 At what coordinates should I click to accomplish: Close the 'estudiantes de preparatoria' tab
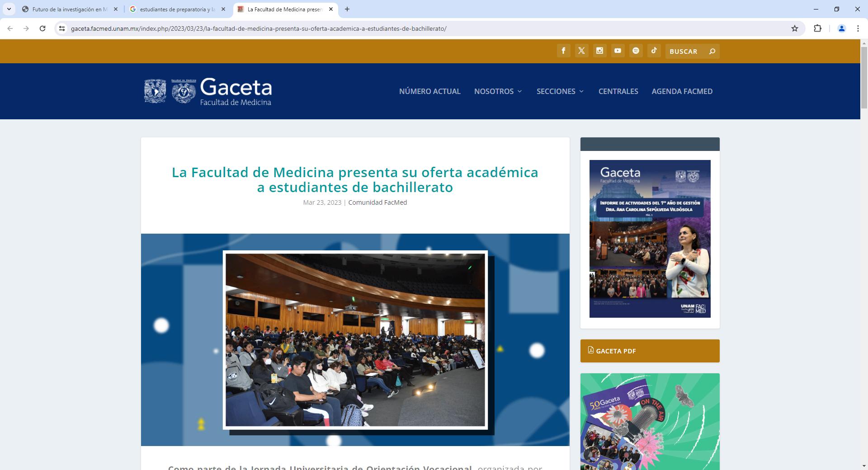223,9
